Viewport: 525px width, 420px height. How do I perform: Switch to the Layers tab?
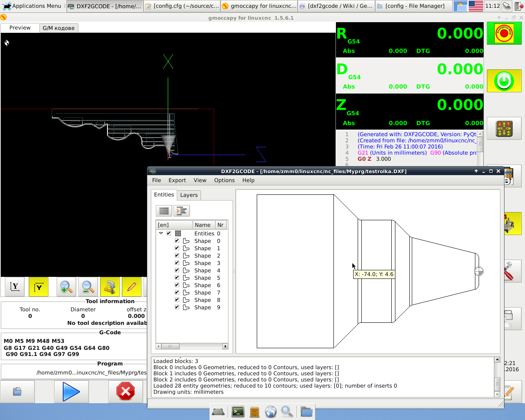click(189, 195)
